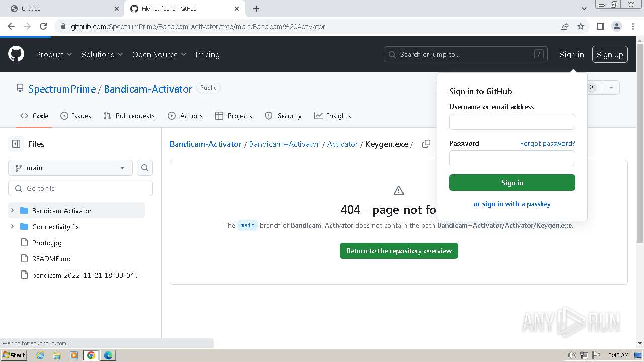Switch to the Security tab
This screenshot has width=644, height=362.
pyautogui.click(x=283, y=116)
